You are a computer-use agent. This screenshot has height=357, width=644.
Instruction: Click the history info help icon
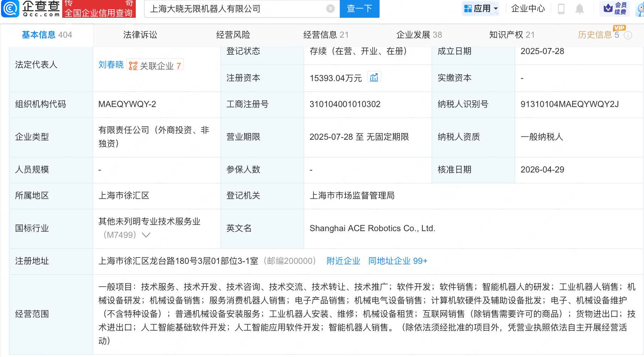628,35
